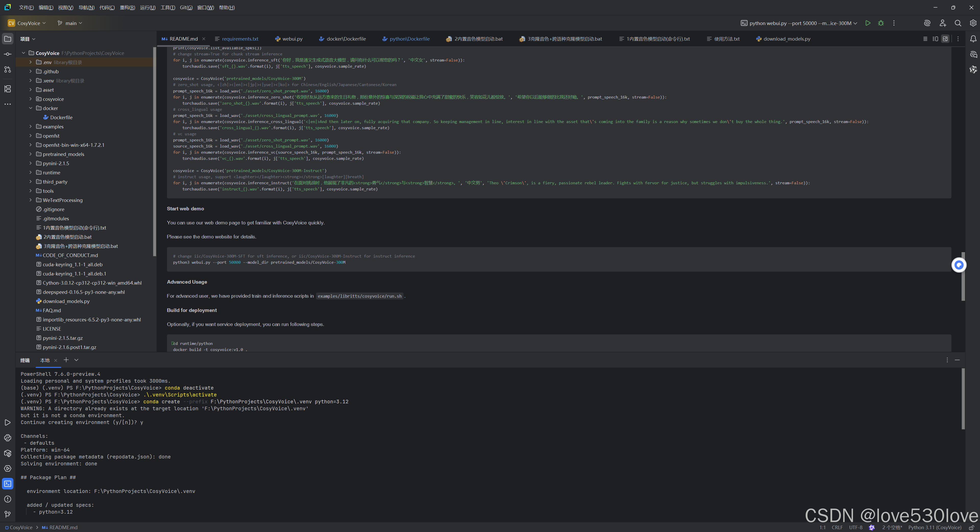Open the Python Packages tool window
Viewport: 980px width, 532px height.
click(x=8, y=453)
